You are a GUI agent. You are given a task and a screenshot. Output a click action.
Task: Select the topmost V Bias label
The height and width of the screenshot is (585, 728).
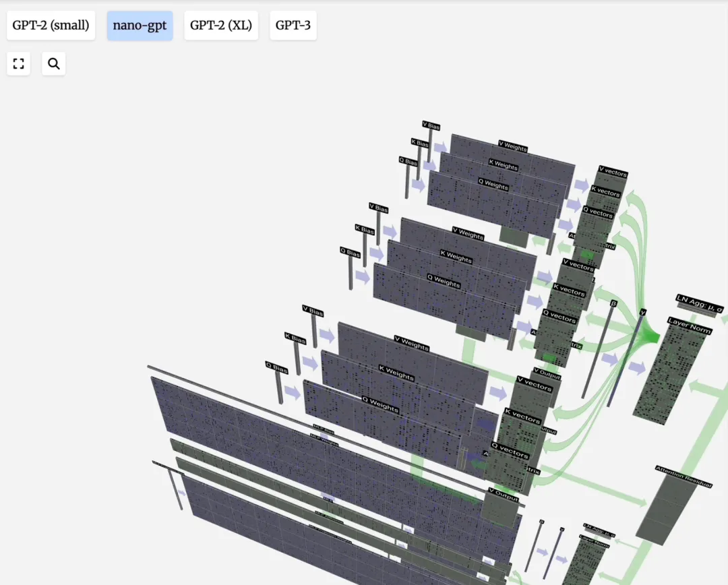431,126
